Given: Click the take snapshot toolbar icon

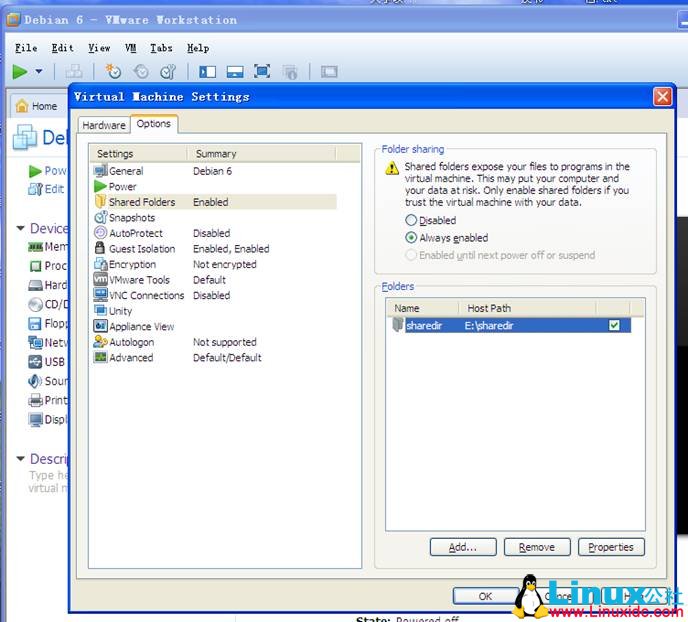Looking at the screenshot, I should click(x=113, y=71).
